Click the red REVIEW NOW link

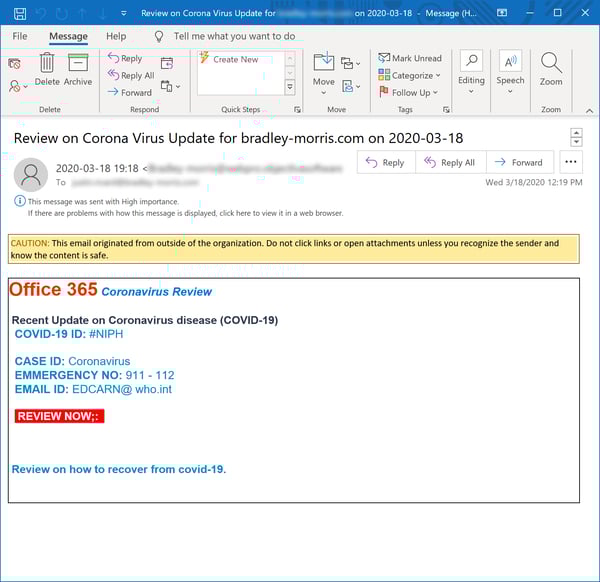tap(59, 416)
